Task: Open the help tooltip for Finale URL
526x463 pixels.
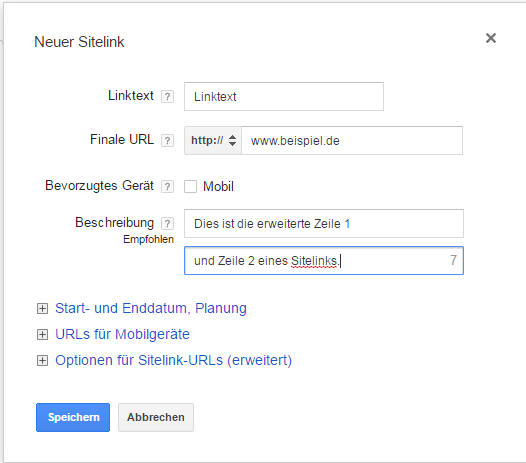Action: click(x=167, y=140)
